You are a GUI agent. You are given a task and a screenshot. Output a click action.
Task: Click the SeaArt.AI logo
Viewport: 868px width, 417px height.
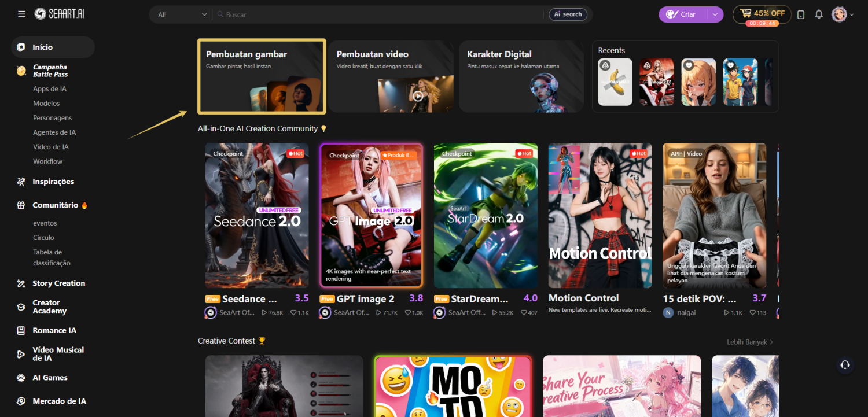pos(59,14)
